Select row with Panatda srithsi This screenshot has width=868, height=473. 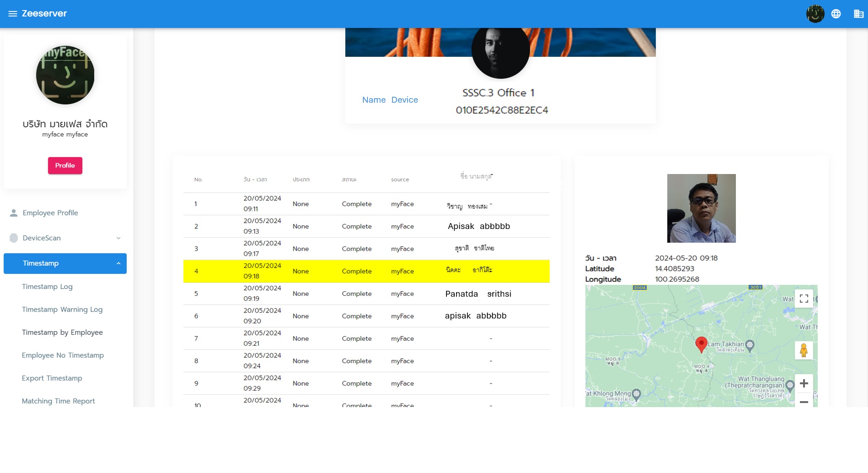(x=366, y=294)
